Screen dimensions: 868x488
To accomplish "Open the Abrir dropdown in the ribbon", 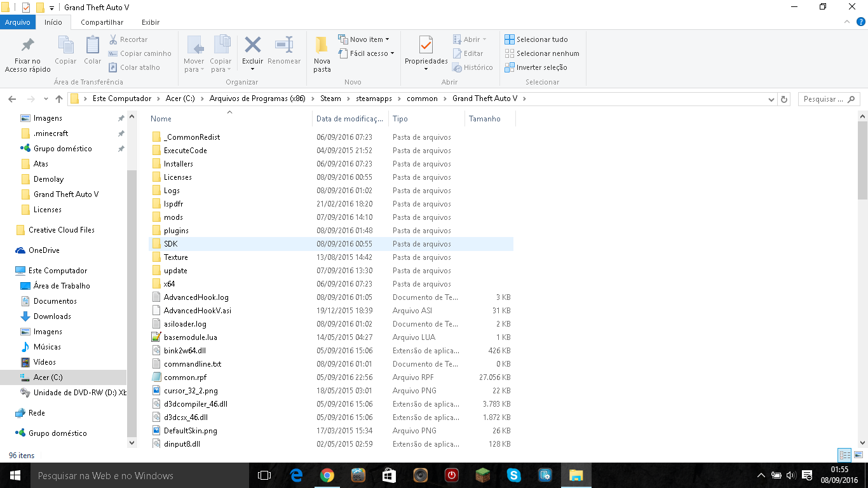I will 470,39.
